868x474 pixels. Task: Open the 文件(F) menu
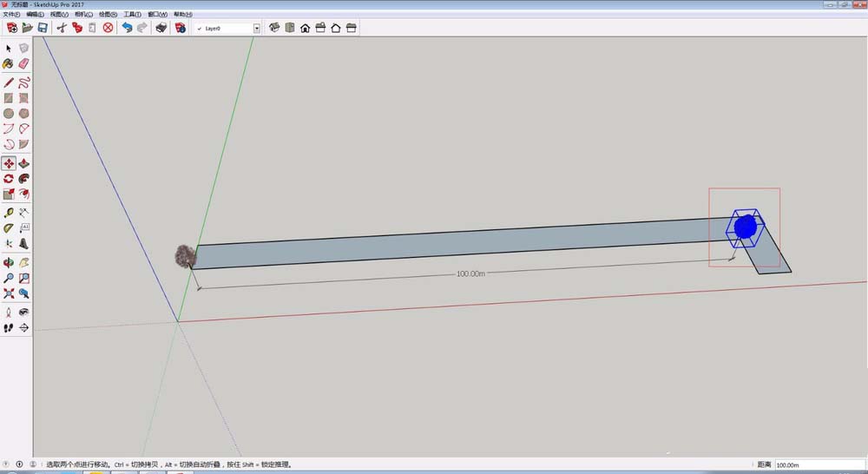[11, 15]
